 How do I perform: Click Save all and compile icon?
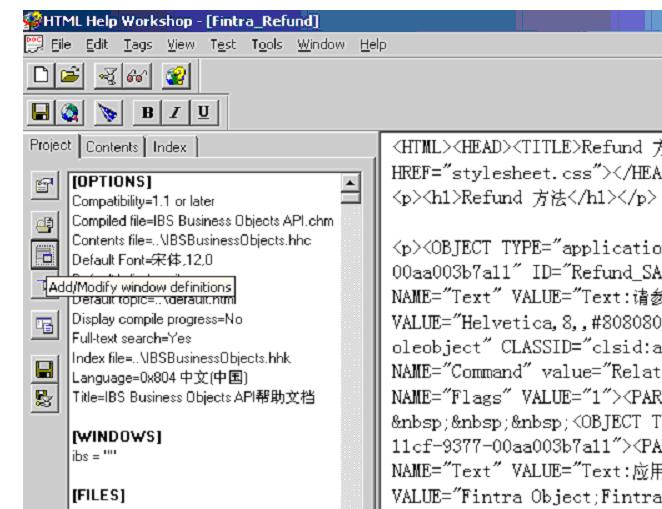(x=45, y=398)
